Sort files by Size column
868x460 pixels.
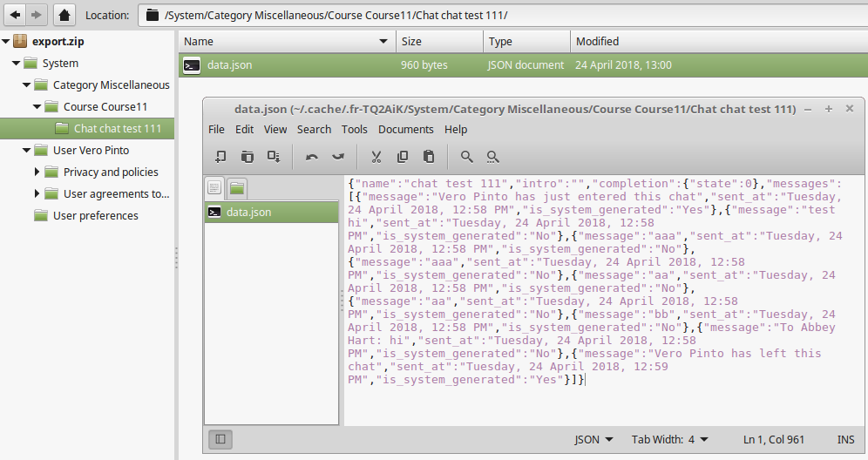(x=439, y=42)
